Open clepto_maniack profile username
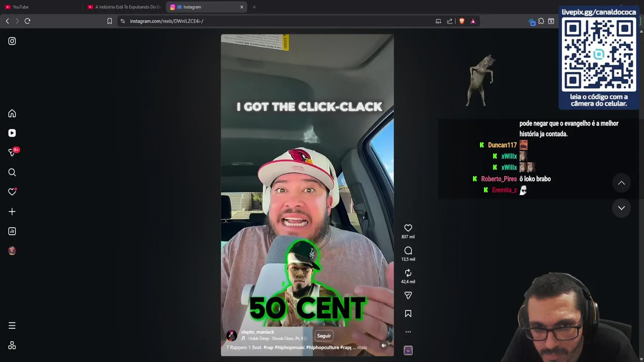The image size is (644, 362). (258, 332)
